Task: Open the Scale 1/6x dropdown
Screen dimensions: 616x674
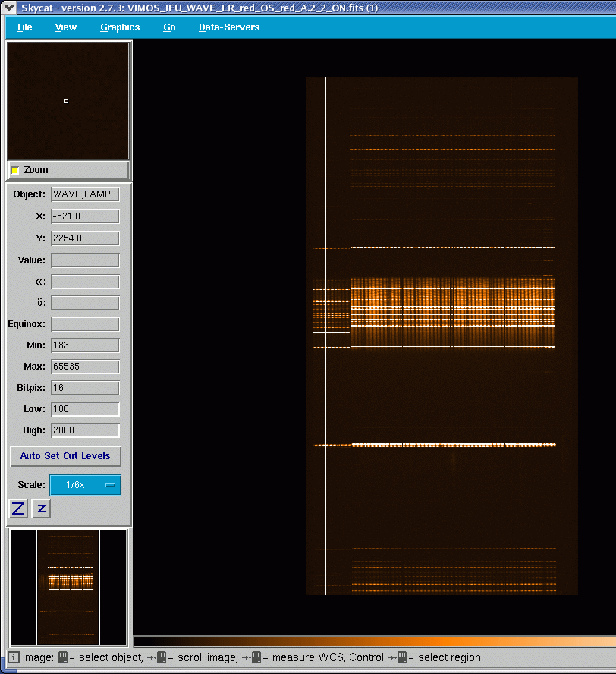Action: point(85,485)
